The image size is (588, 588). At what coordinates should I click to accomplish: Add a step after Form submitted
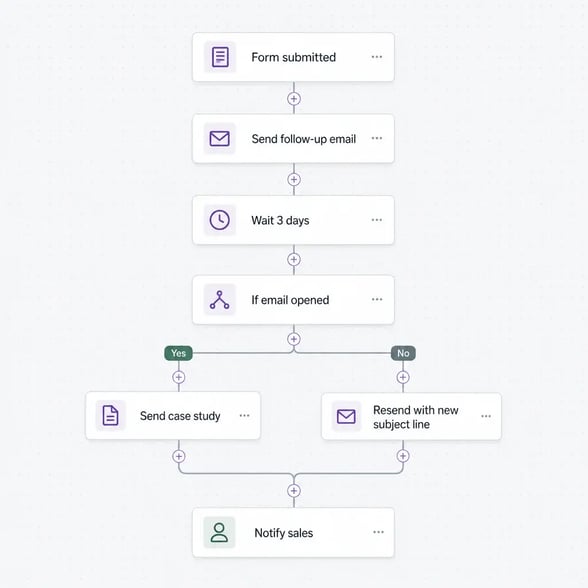point(294,99)
